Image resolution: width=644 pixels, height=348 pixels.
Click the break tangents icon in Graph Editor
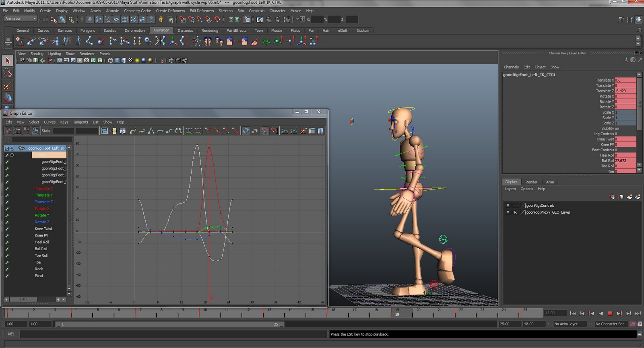tap(208, 131)
